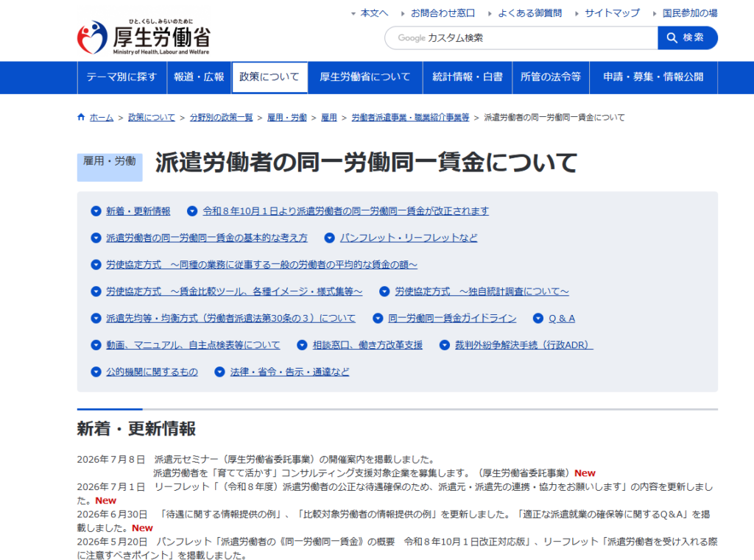
Task: Open Q＆A link
Action: pyautogui.click(x=562, y=318)
